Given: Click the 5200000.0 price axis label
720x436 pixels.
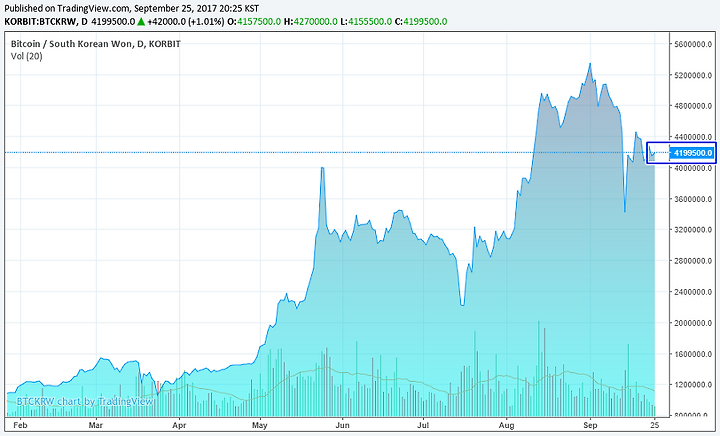Looking at the screenshot, I should coord(693,75).
